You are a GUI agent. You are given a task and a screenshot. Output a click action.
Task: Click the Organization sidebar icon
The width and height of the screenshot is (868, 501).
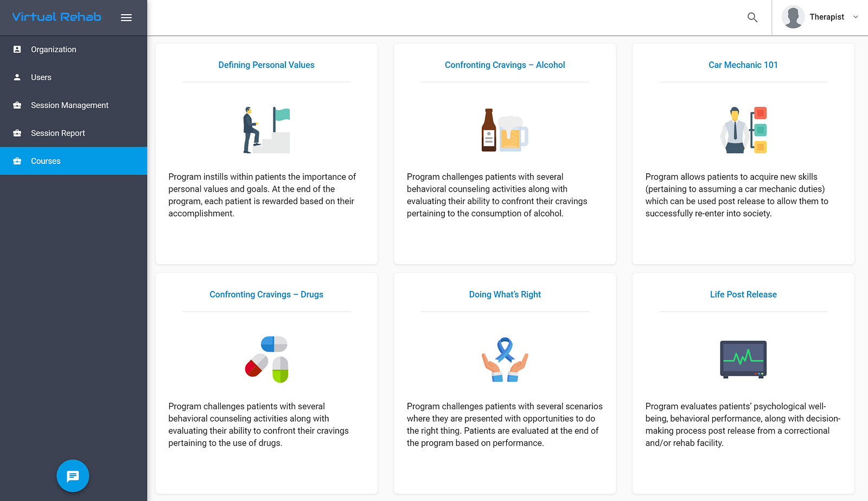[x=17, y=49]
